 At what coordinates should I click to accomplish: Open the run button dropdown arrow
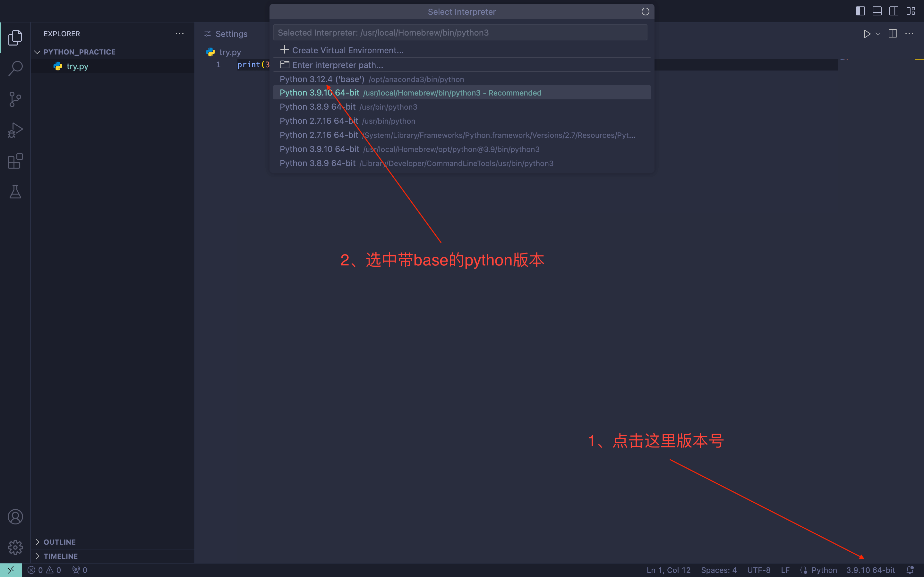878,34
